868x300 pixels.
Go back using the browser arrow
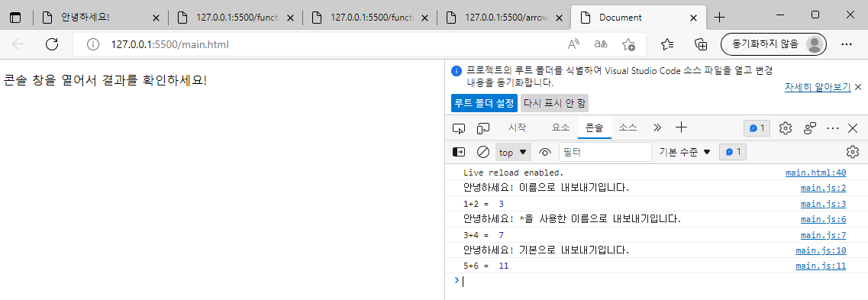click(19, 44)
